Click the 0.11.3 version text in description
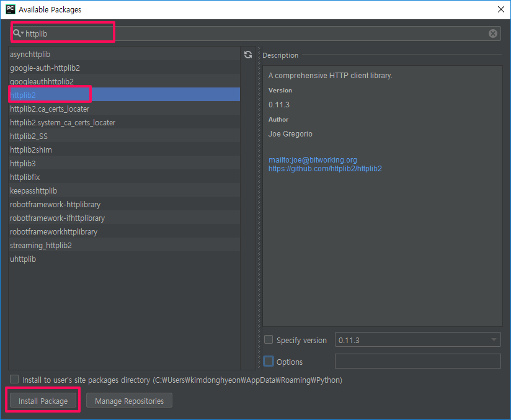Viewport: 511px width, 420px height. [279, 105]
